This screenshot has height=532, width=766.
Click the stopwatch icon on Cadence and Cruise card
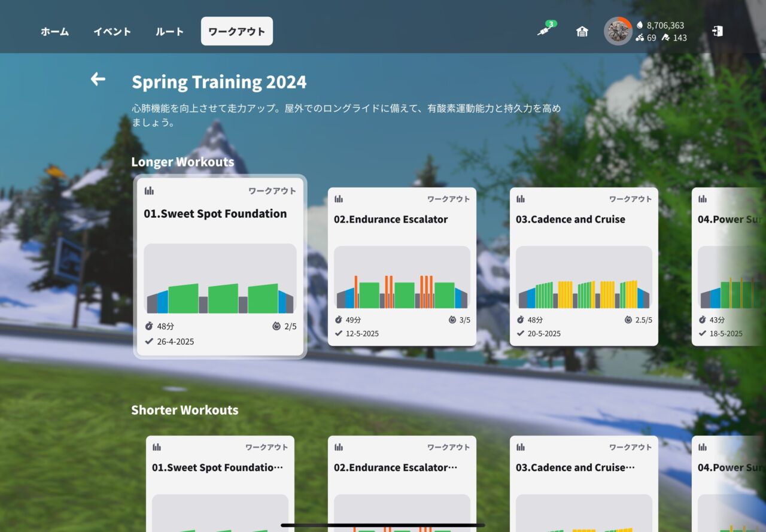[x=520, y=320]
